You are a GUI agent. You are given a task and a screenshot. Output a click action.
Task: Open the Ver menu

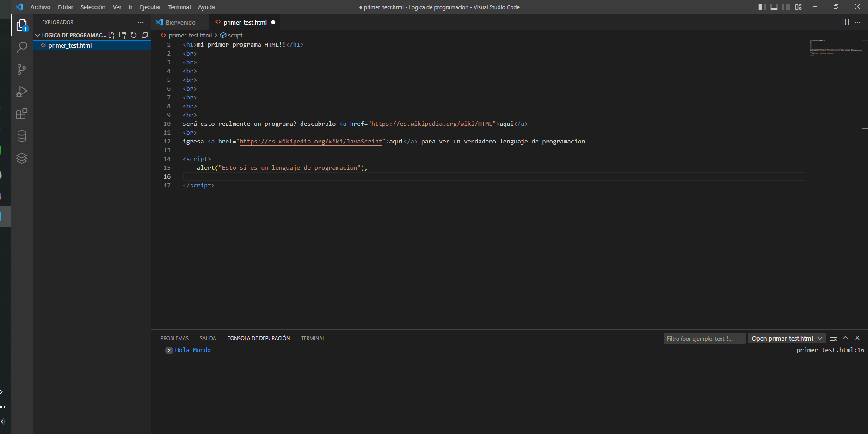117,7
